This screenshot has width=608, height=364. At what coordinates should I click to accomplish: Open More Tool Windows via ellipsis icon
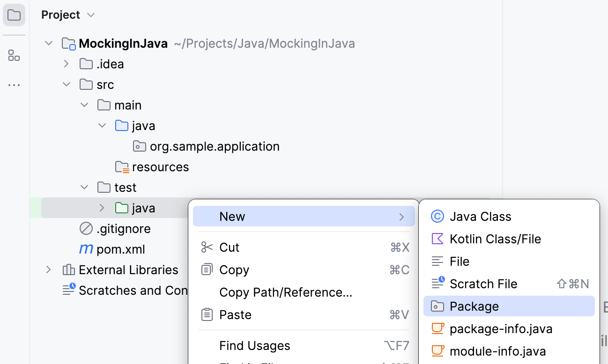click(x=14, y=85)
